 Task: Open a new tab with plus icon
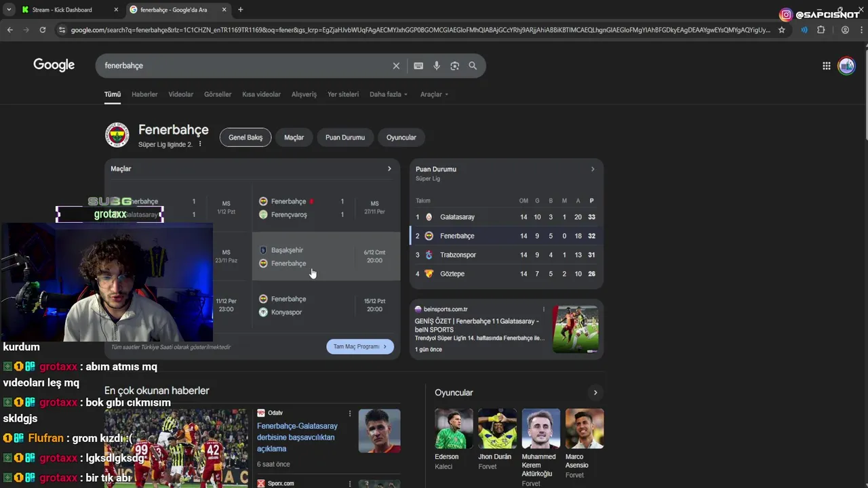click(241, 9)
